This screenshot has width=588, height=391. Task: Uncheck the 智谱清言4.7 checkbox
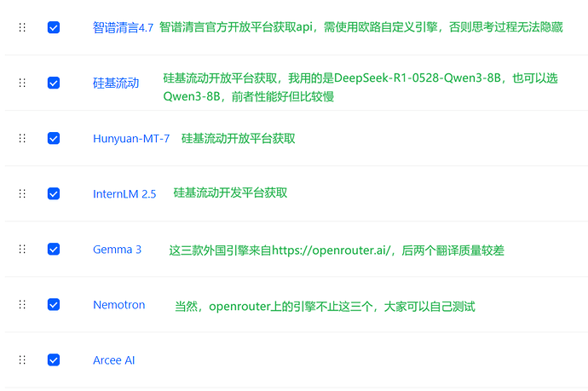click(x=54, y=27)
